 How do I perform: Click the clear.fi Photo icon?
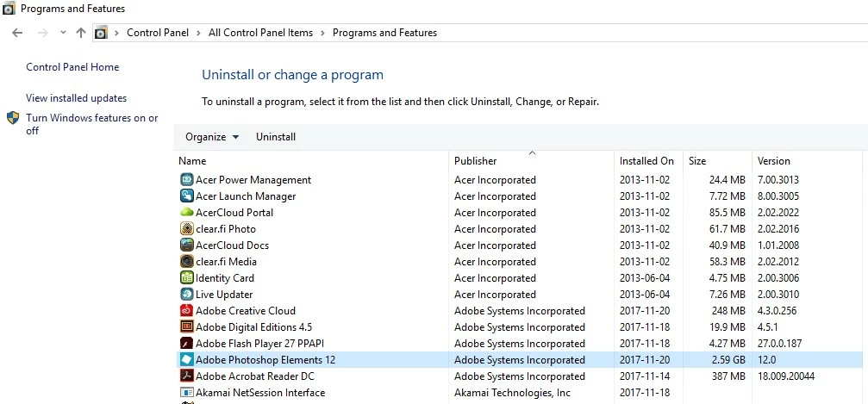coord(186,228)
